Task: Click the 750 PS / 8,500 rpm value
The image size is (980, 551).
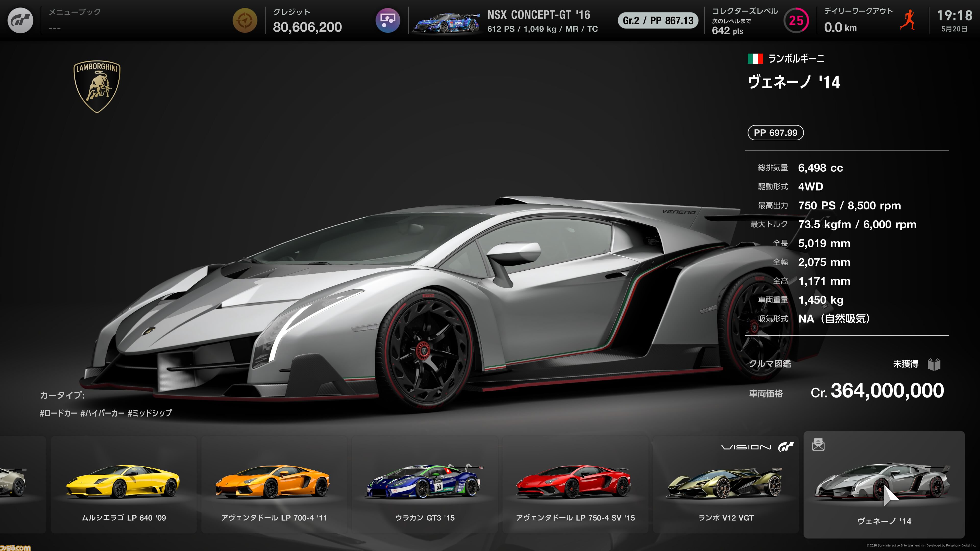Action: click(x=849, y=206)
